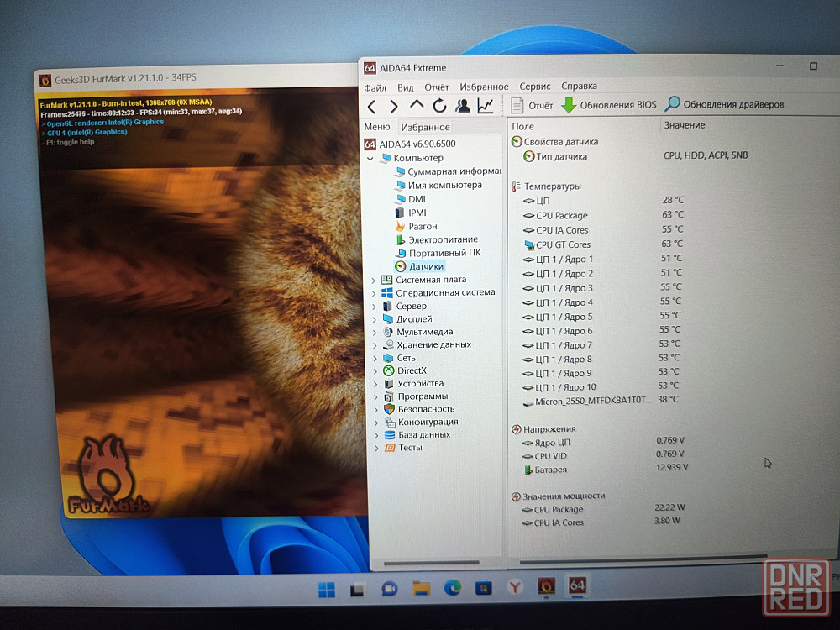Open the Windows Start button

(x=326, y=590)
